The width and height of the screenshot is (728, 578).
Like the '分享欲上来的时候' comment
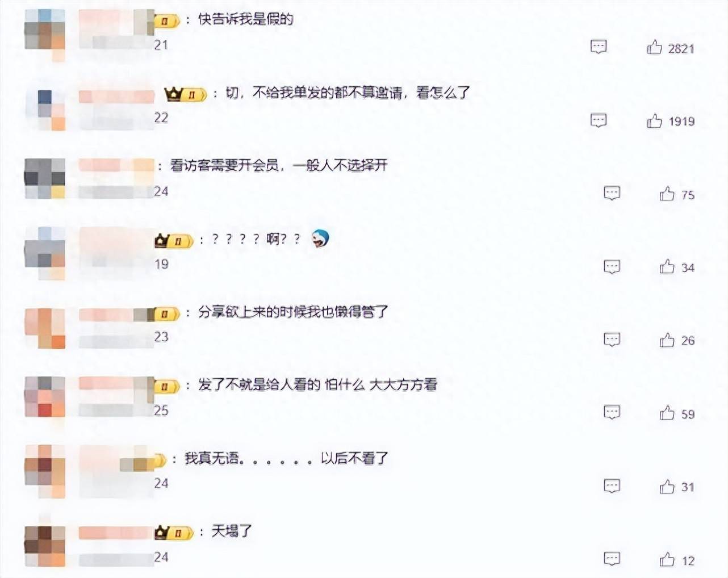point(667,340)
